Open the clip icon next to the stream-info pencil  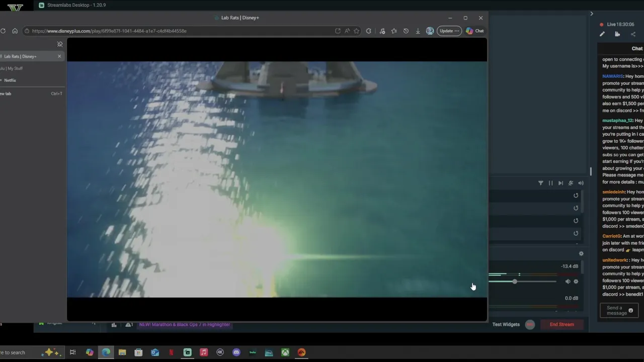[617, 34]
